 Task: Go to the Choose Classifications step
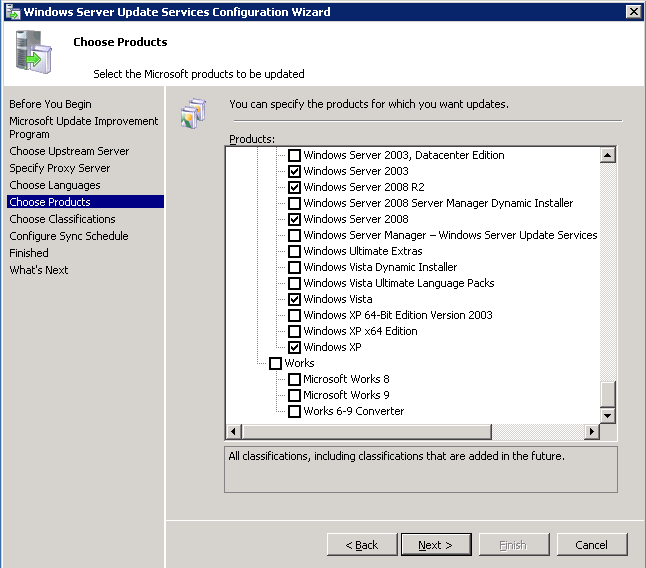[62, 219]
